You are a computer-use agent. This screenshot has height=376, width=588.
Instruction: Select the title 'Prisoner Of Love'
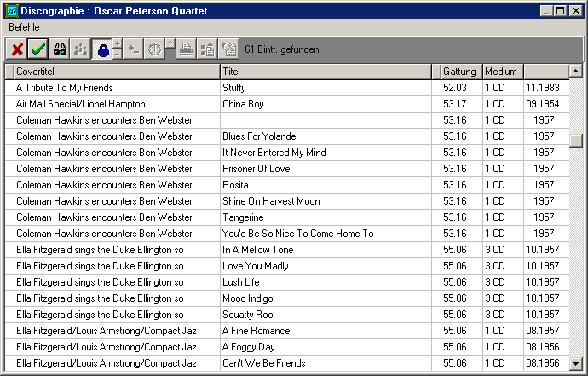click(257, 169)
